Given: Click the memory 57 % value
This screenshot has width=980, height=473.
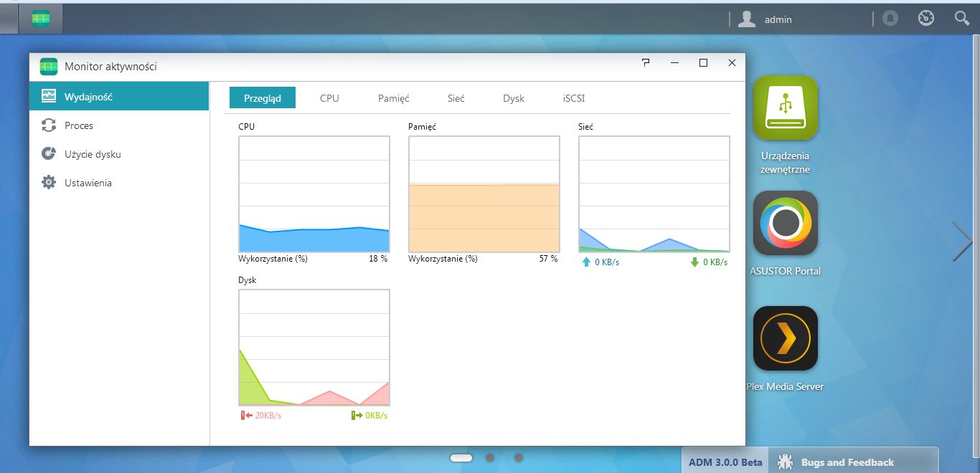Looking at the screenshot, I should [x=548, y=259].
